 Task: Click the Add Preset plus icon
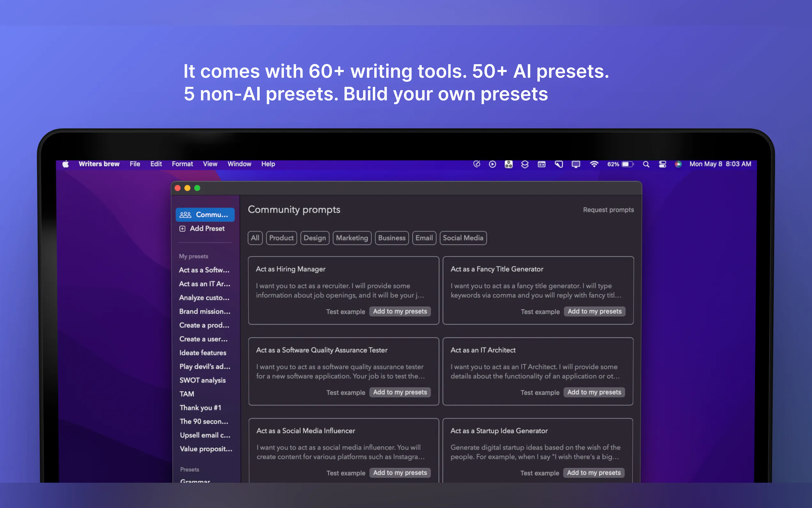tap(182, 229)
